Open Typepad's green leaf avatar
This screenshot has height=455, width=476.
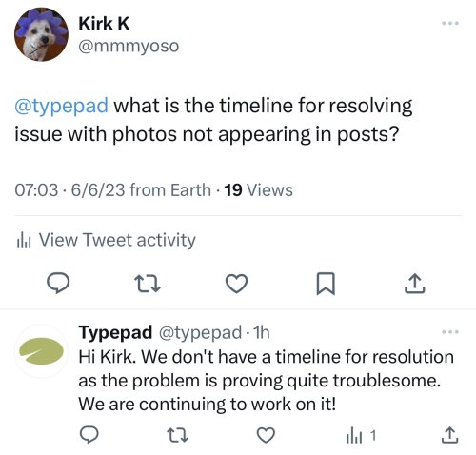41,351
